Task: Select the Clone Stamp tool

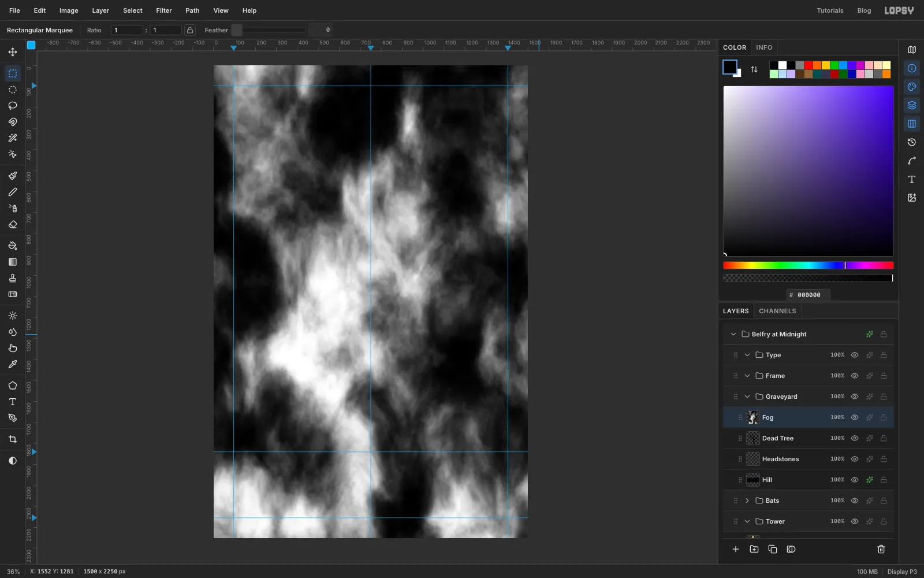Action: click(13, 278)
